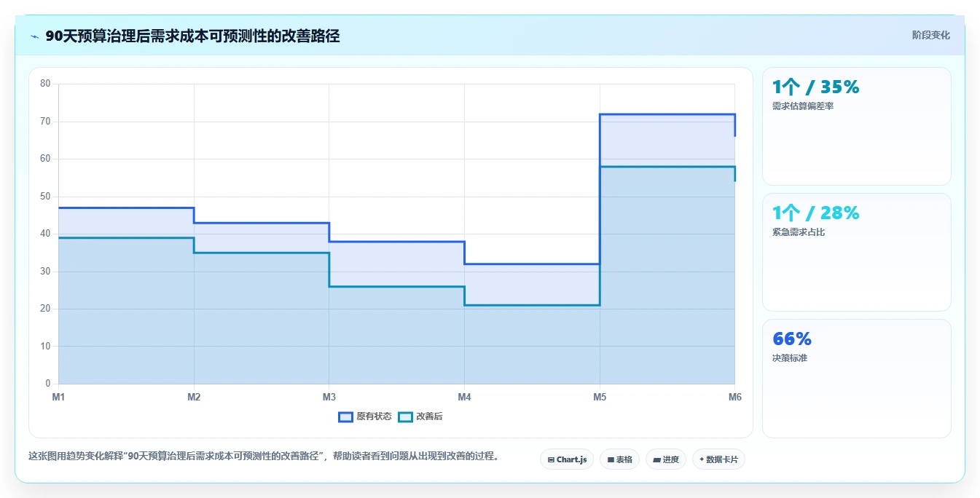980x498 pixels.
Task: Click the blue line segment at value 72
Action: tap(667, 114)
